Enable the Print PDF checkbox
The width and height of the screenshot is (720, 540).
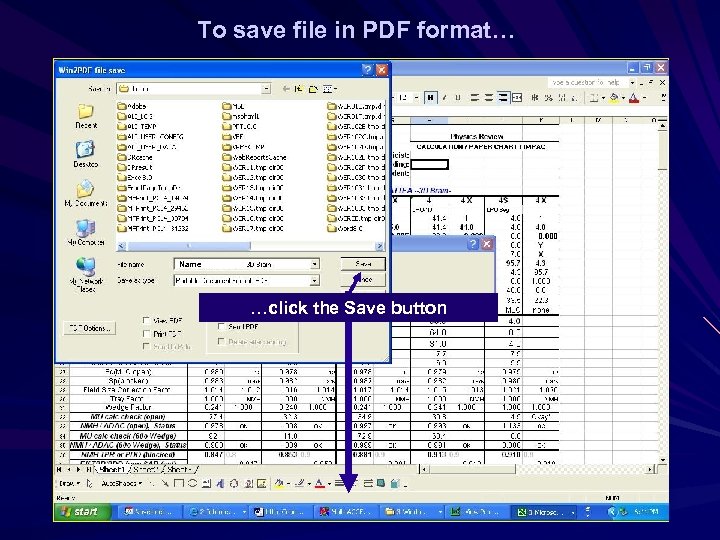tap(146, 334)
